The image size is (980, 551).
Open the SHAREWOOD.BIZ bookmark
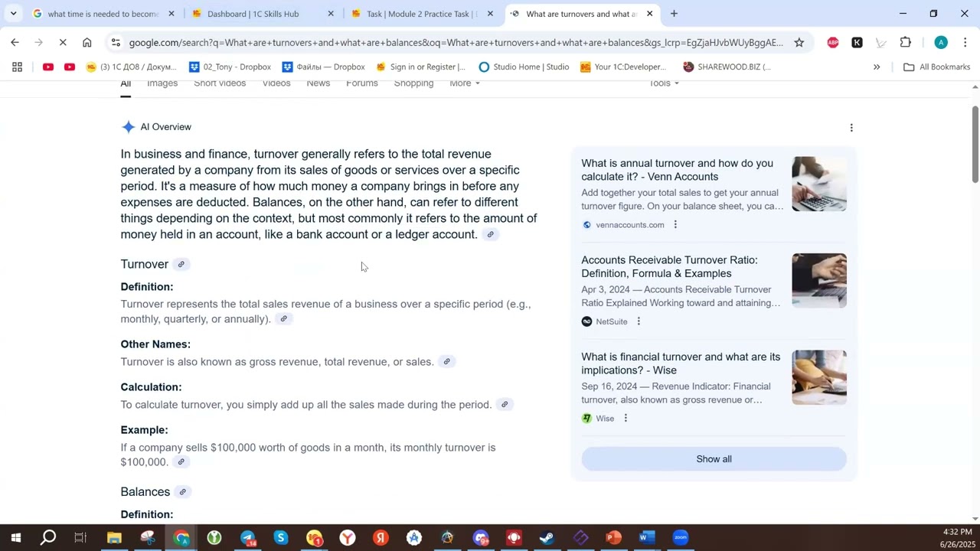coord(727,67)
